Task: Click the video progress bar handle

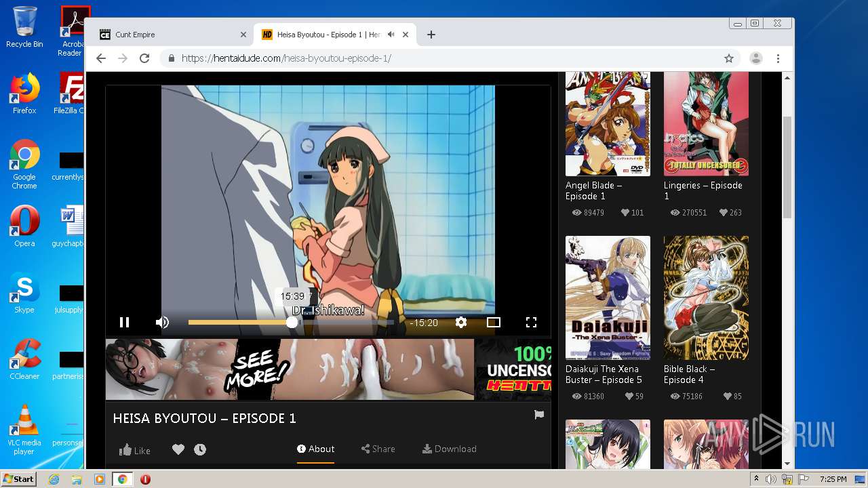Action: (292, 323)
